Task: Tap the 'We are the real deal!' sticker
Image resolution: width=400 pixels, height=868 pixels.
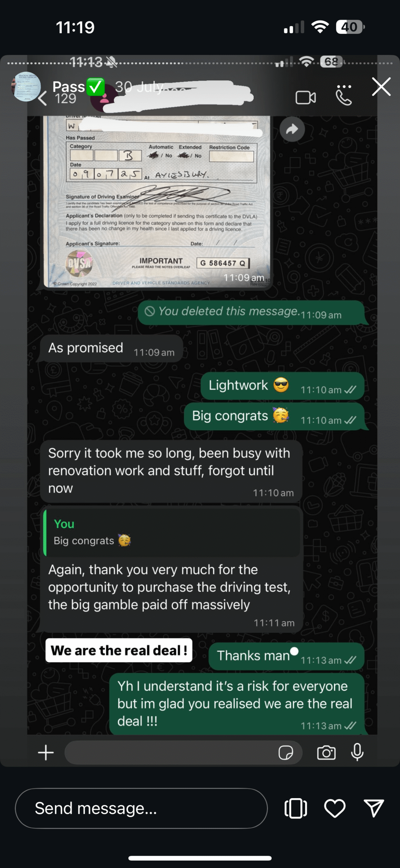Action: point(119,650)
